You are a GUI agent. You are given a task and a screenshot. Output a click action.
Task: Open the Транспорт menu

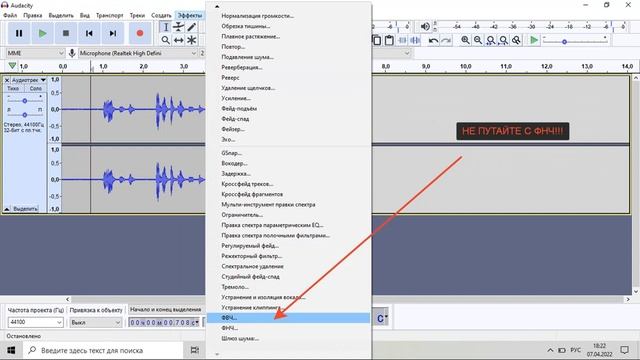click(x=109, y=16)
